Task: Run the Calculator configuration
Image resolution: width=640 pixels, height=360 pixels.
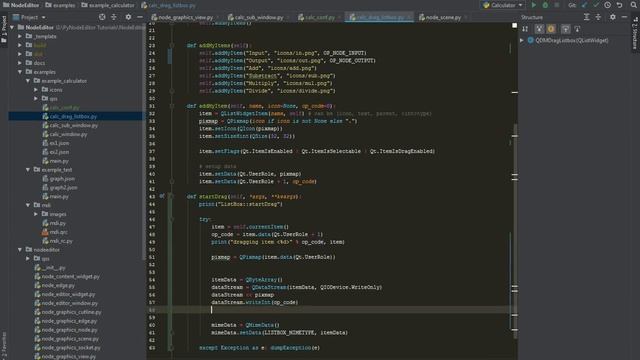Action: coord(533,5)
